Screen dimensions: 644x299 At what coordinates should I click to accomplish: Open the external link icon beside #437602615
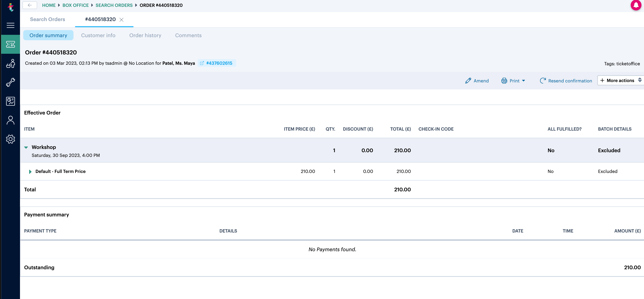(202, 63)
